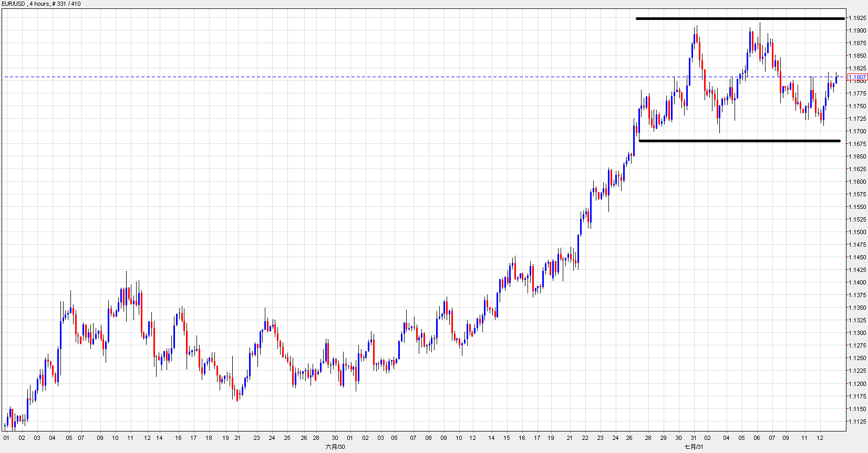Click the 七月/31 month label
Image resolution: width=868 pixels, height=453 pixels.
(x=694, y=447)
